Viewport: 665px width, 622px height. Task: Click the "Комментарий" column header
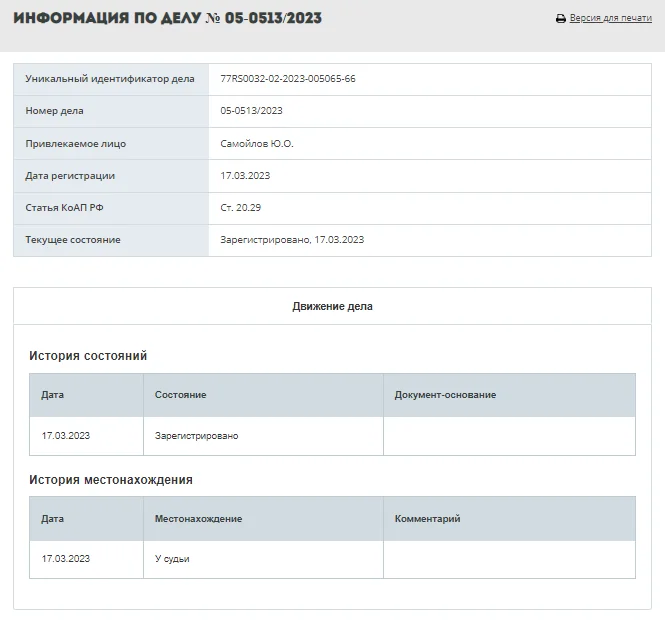[427, 519]
